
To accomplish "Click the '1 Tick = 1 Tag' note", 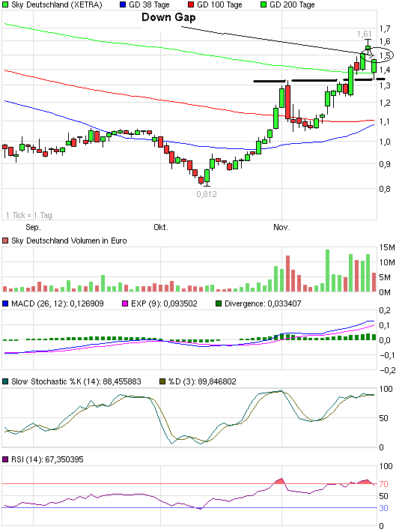I will pos(28,216).
